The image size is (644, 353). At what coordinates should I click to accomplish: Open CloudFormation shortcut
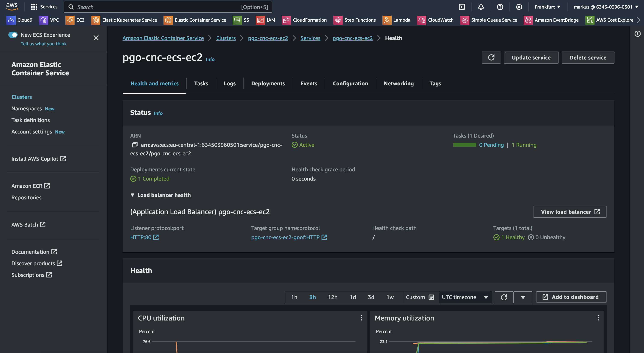click(304, 20)
